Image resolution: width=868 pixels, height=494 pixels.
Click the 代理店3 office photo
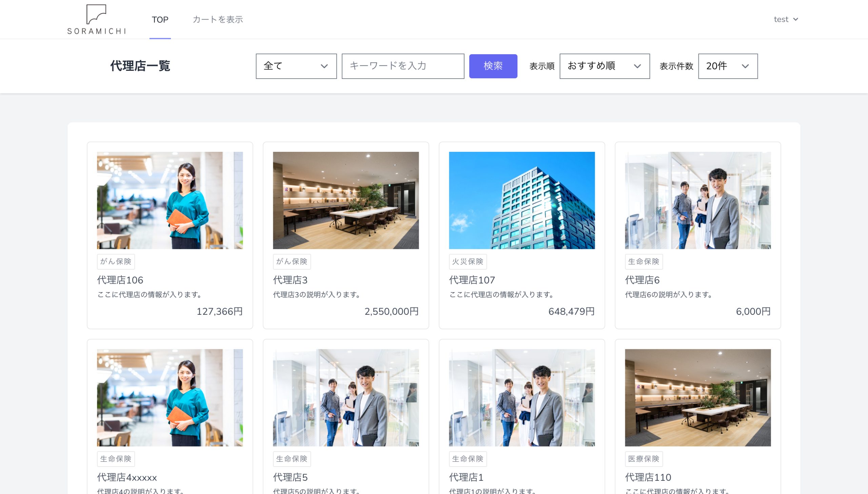(x=346, y=200)
